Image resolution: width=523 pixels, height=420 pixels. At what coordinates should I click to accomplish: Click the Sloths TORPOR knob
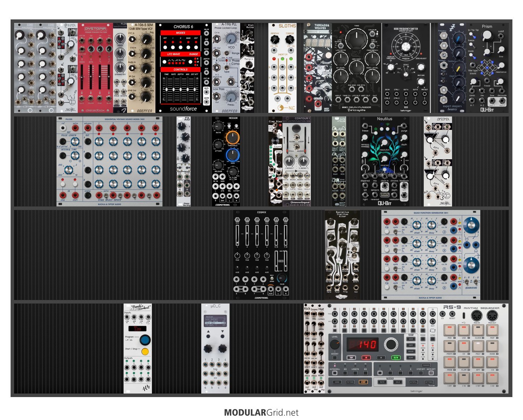(x=290, y=40)
